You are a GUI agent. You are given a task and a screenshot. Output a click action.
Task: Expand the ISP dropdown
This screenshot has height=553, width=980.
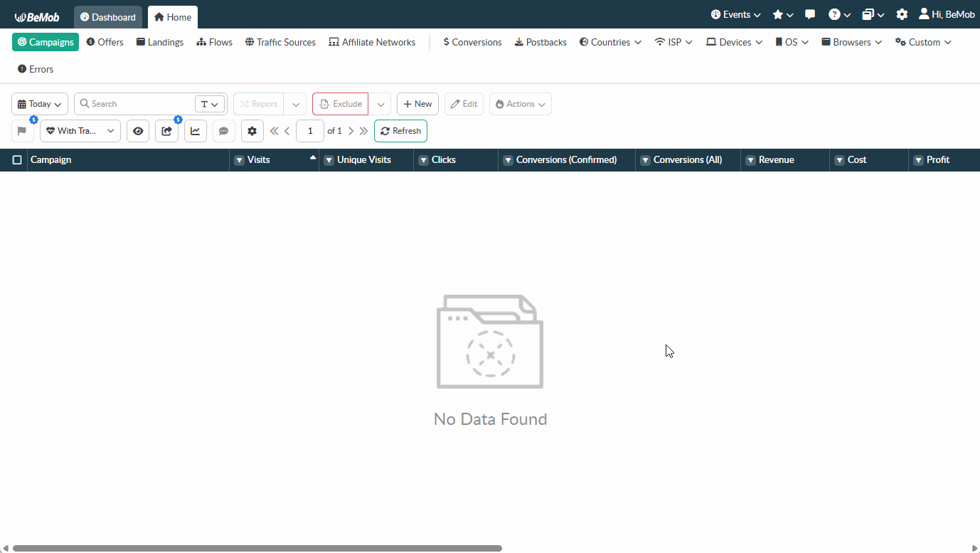tap(673, 42)
